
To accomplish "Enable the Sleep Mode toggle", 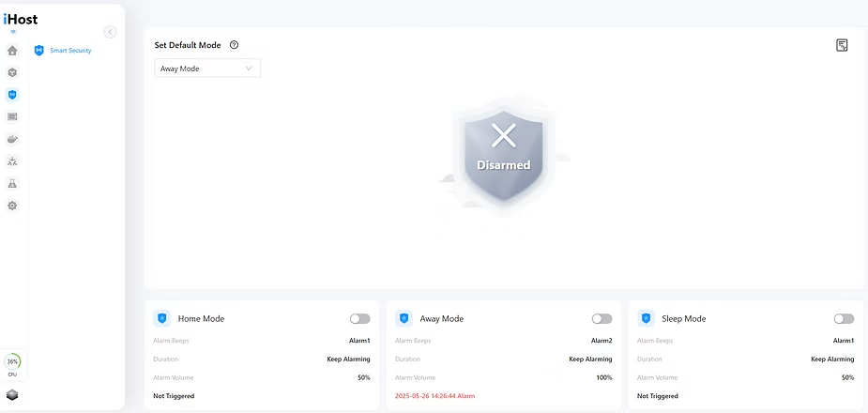I will [x=844, y=319].
